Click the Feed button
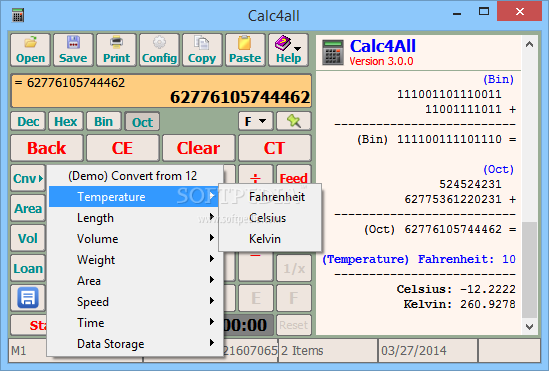Screen dimensions: 549x371 coord(294,175)
